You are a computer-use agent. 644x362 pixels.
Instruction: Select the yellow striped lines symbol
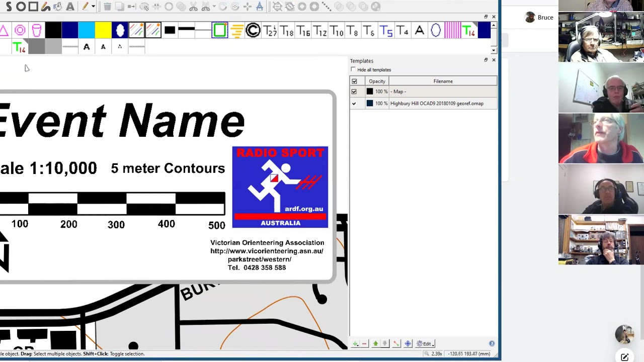tap(236, 31)
